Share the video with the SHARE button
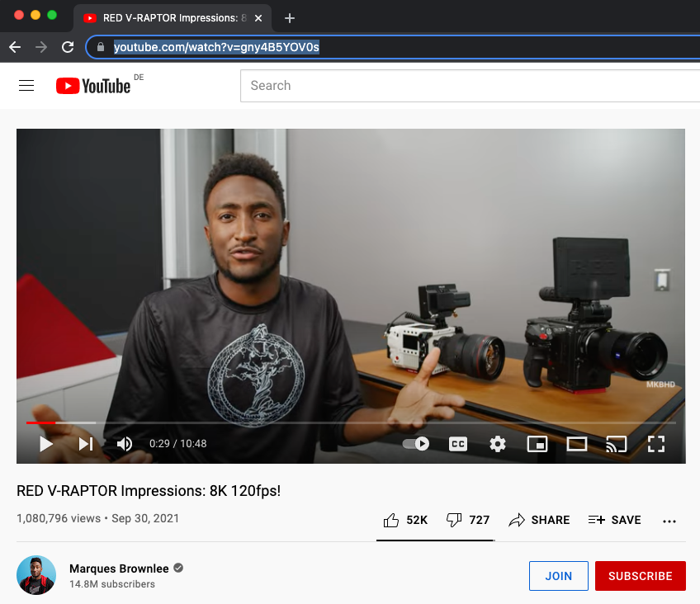 [x=539, y=520]
